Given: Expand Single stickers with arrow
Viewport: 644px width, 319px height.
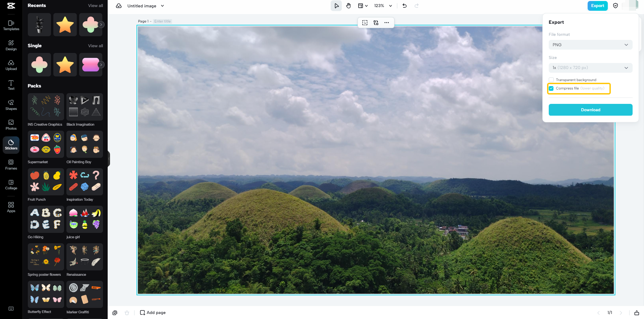Looking at the screenshot, I should click(x=101, y=65).
